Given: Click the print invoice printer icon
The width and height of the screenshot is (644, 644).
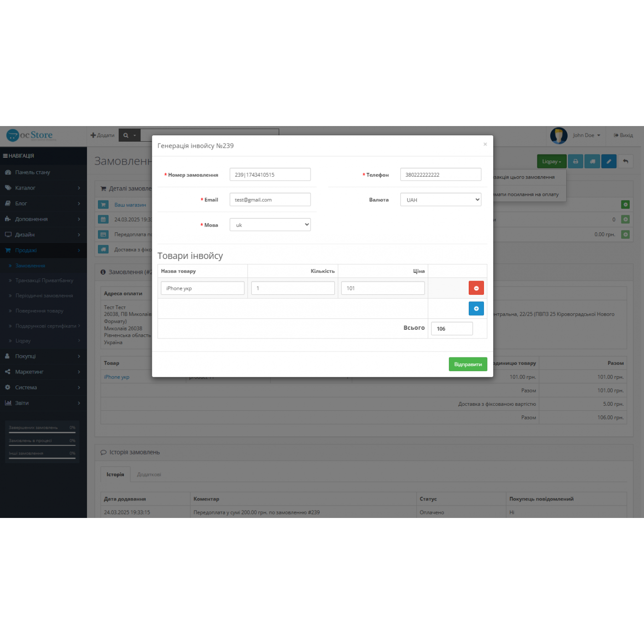Looking at the screenshot, I should click(575, 161).
